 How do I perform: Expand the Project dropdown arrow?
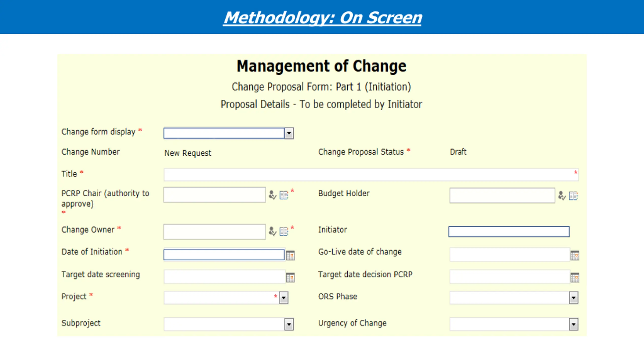284,298
